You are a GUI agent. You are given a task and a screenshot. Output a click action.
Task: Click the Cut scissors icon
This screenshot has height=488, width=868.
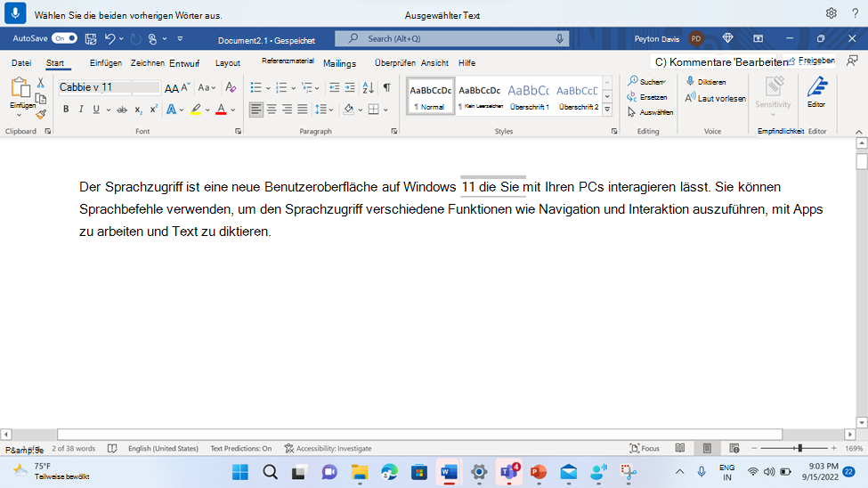pyautogui.click(x=40, y=83)
